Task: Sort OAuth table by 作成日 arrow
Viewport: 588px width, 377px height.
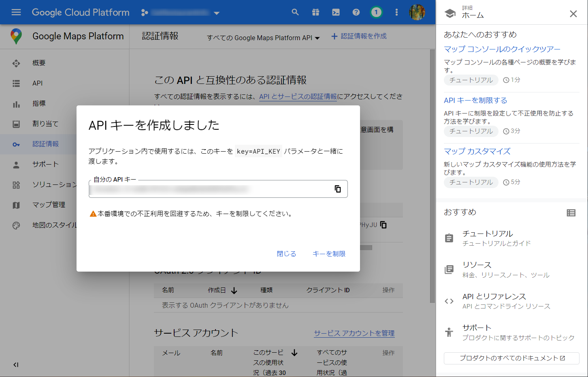Action: (234, 290)
